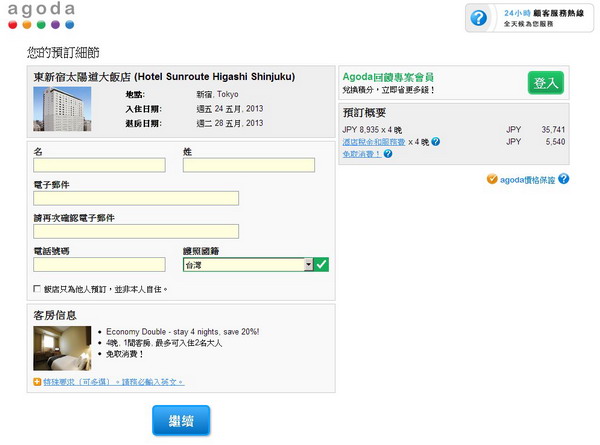This screenshot has height=445, width=600.
Task: Open the free cancellation link in booking summary
Action: [362, 154]
